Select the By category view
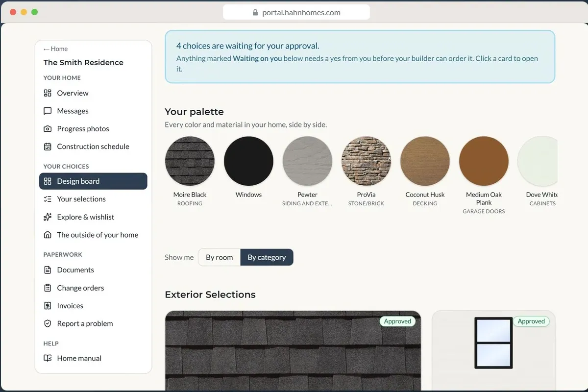 pos(267,257)
